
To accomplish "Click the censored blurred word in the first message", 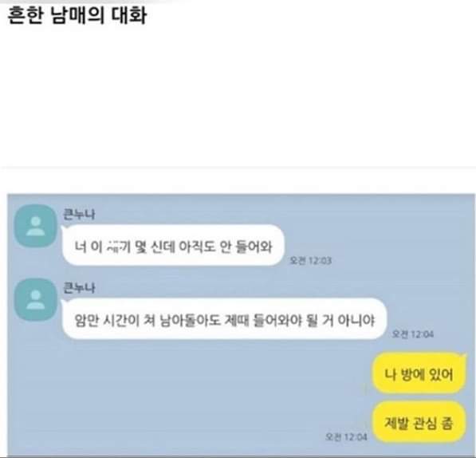I will point(118,247).
